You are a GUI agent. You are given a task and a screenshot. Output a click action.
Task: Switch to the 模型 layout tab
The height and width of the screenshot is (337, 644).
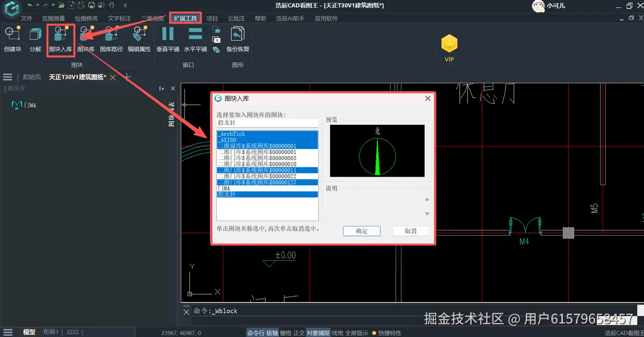tap(29, 333)
